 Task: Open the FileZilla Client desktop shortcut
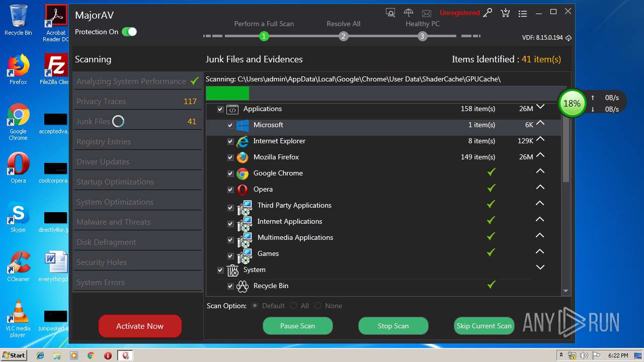(x=56, y=69)
